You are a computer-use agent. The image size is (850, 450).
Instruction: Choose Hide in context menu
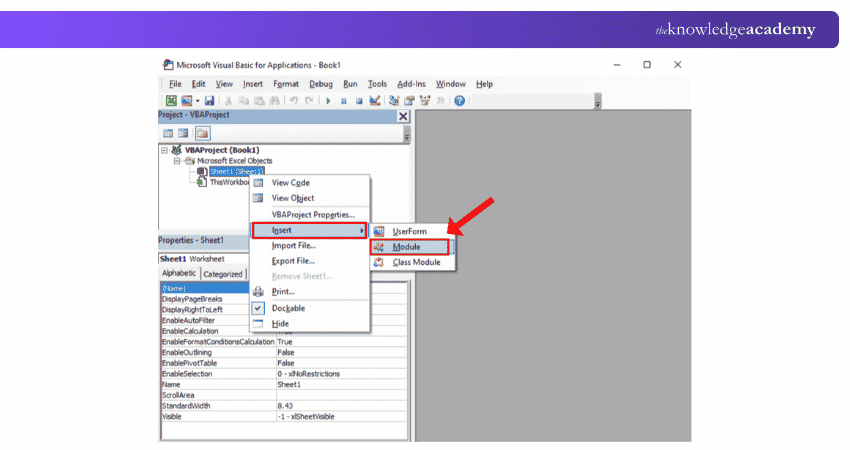(310, 324)
